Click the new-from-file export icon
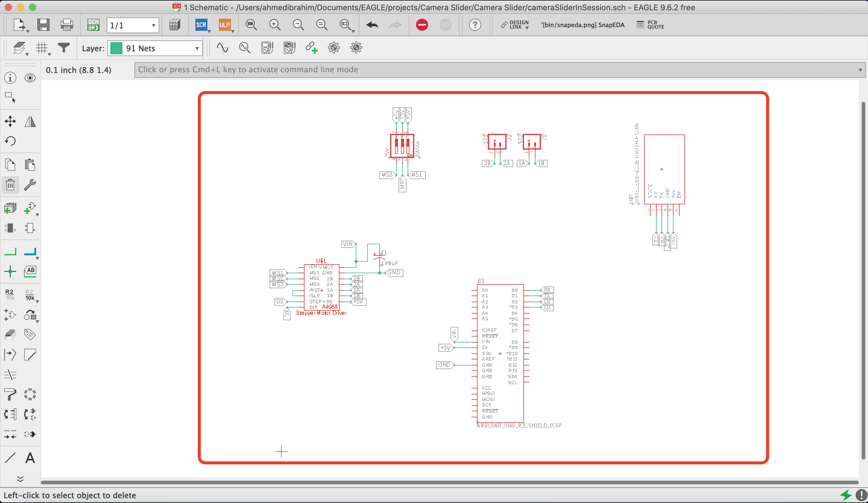 (20, 25)
